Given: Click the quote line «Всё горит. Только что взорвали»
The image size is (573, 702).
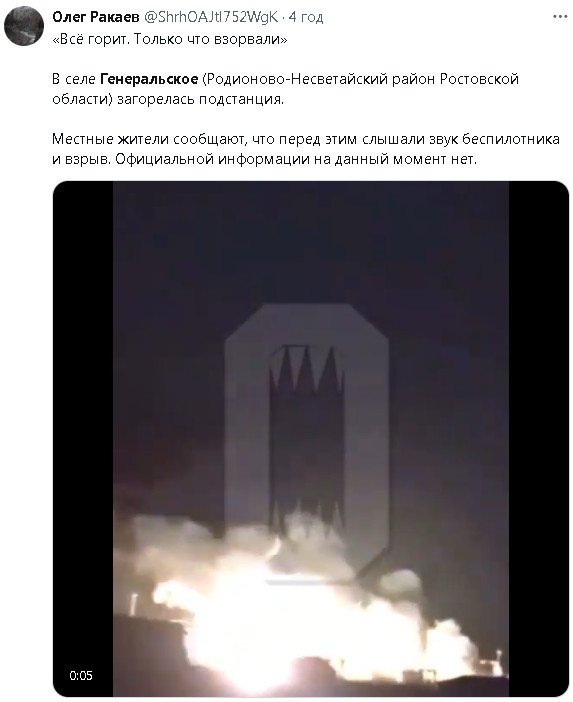Looking at the screenshot, I should point(170,39).
